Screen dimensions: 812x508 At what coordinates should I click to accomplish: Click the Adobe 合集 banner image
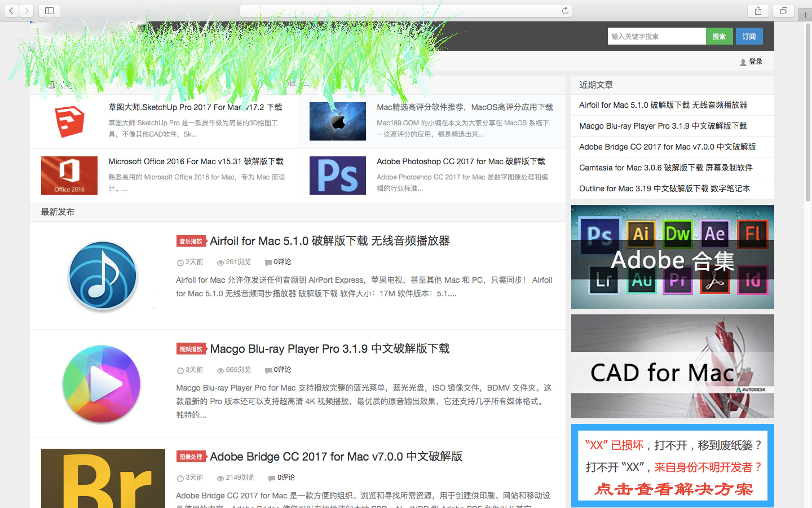[x=673, y=257]
